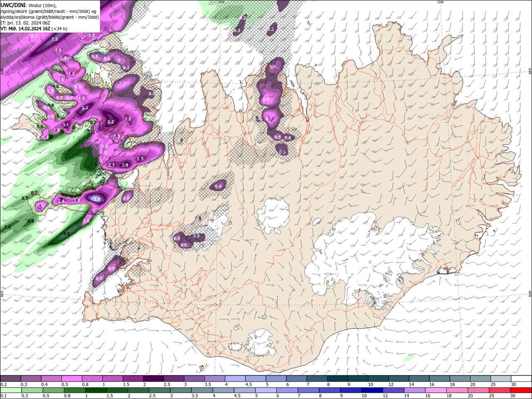Click the 'VT: Mið. 14.02.2024 16Z (+34 h)' line
Image resolution: width=532 pixels, height=399 pixels.
click(34, 29)
